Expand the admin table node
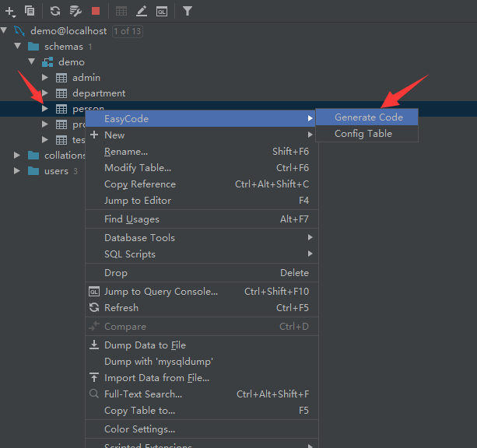477x448 pixels. (x=45, y=78)
